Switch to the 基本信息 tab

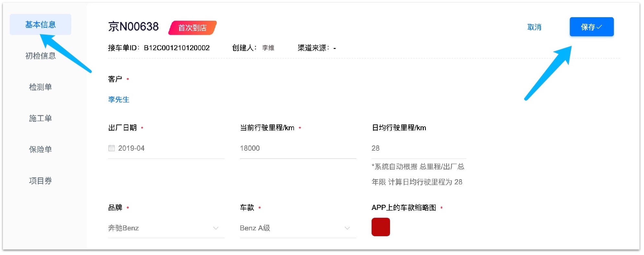click(40, 25)
